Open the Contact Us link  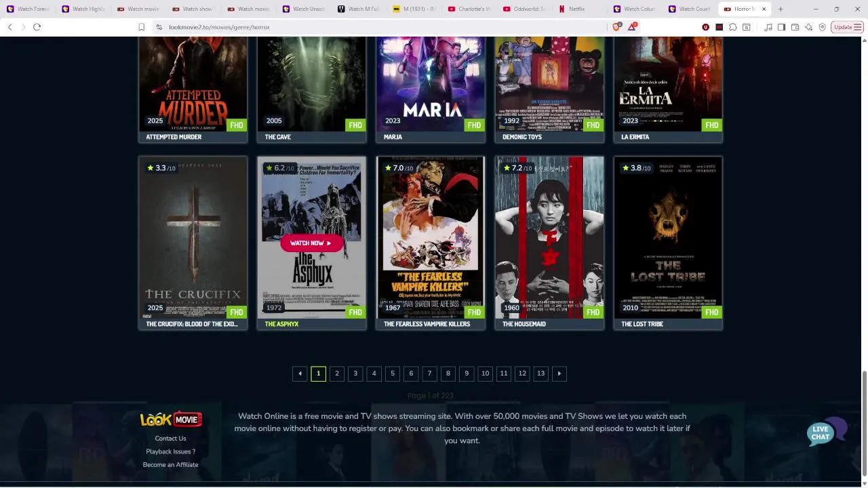point(170,439)
